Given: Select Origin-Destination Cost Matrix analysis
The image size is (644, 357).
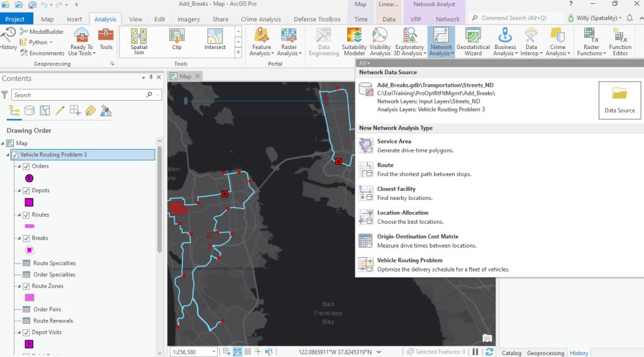Looking at the screenshot, I should 499,241.
